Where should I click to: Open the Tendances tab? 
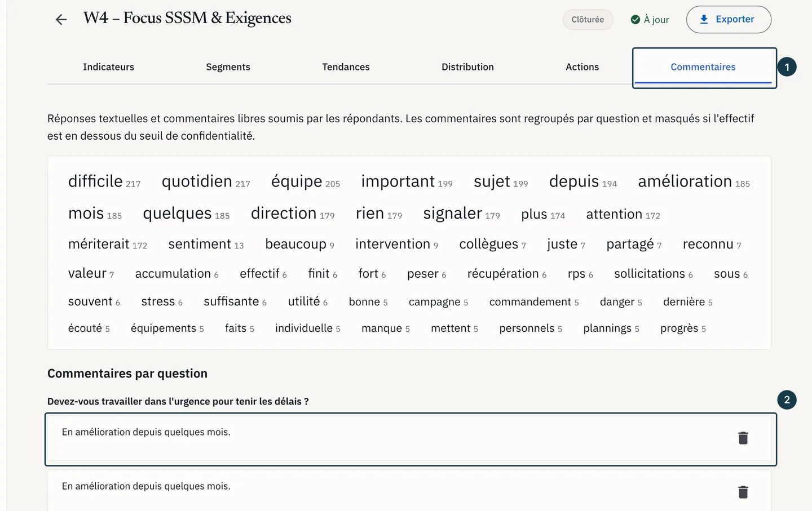(346, 67)
